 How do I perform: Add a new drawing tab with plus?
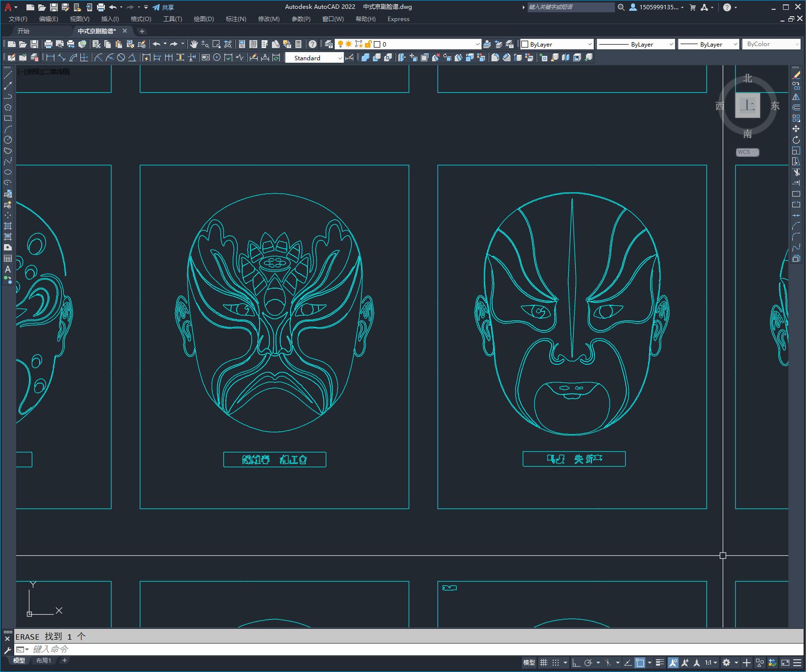tap(142, 31)
